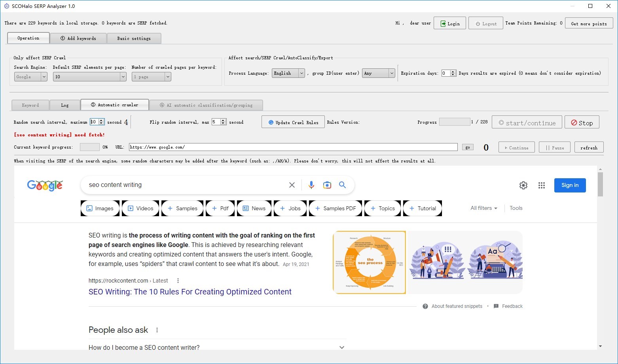Focus Google search query field

point(186,185)
